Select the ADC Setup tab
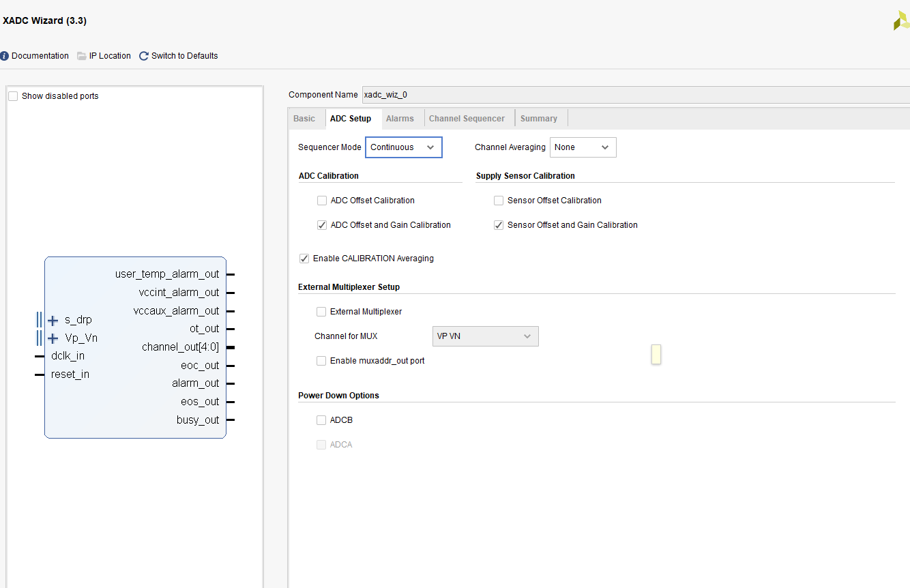Image resolution: width=910 pixels, height=588 pixels. click(351, 119)
